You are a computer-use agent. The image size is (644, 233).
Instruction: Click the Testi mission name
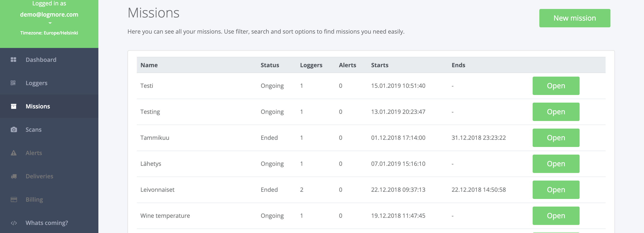[x=146, y=86]
